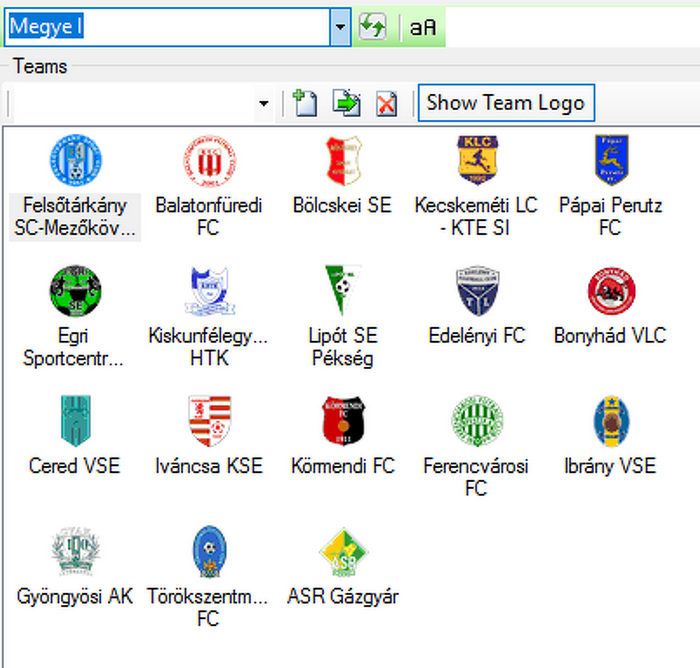Screen dimensions: 700x668
Task: Click the Gyöngyösi AK name label
Action: [75, 597]
